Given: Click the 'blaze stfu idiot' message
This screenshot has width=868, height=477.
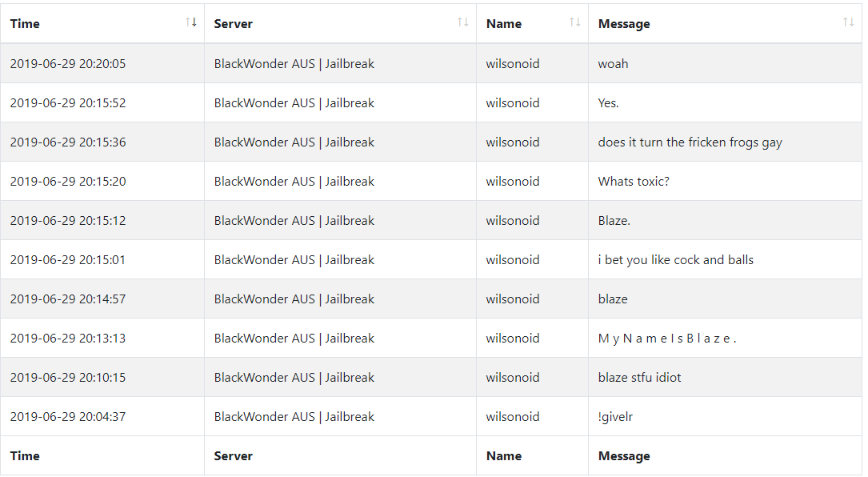Looking at the screenshot, I should click(639, 378).
